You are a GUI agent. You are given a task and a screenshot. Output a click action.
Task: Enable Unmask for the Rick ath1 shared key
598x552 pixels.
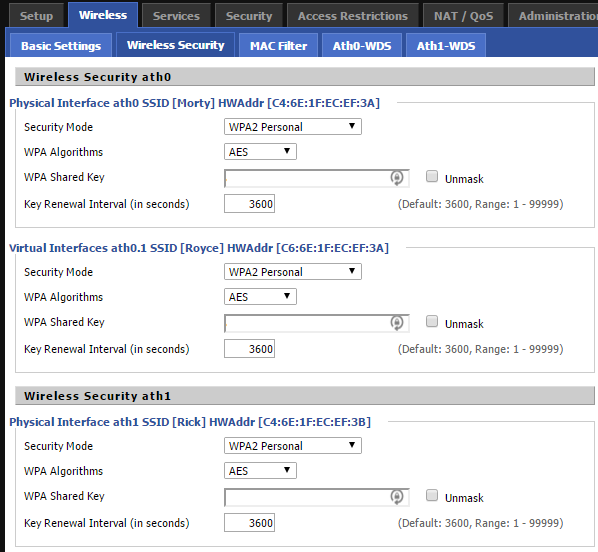(x=432, y=495)
